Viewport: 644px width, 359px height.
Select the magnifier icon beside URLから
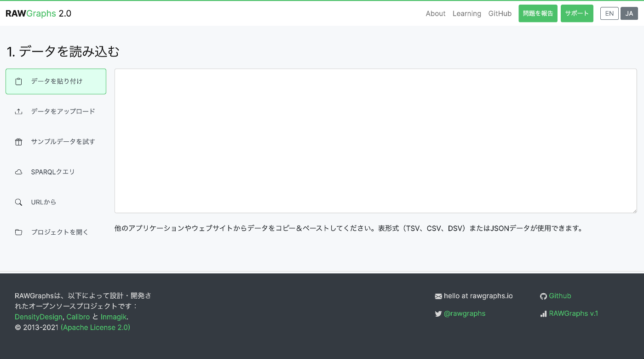click(18, 202)
